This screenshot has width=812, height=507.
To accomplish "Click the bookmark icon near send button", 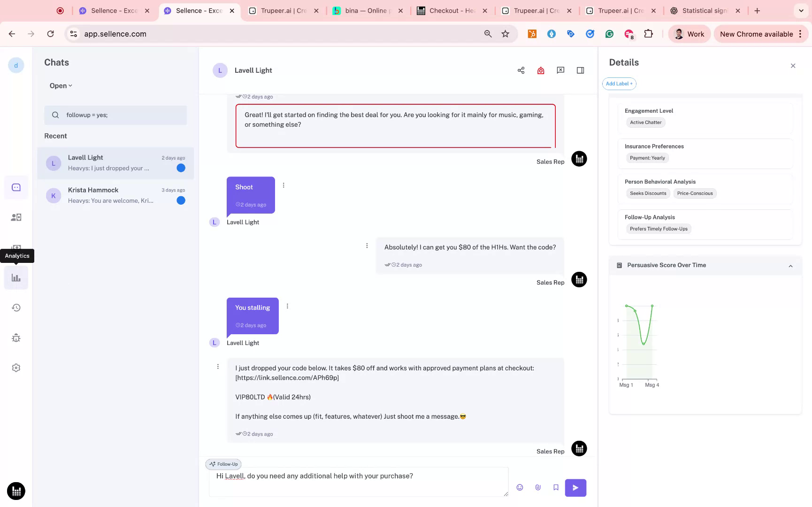I will [556, 487].
